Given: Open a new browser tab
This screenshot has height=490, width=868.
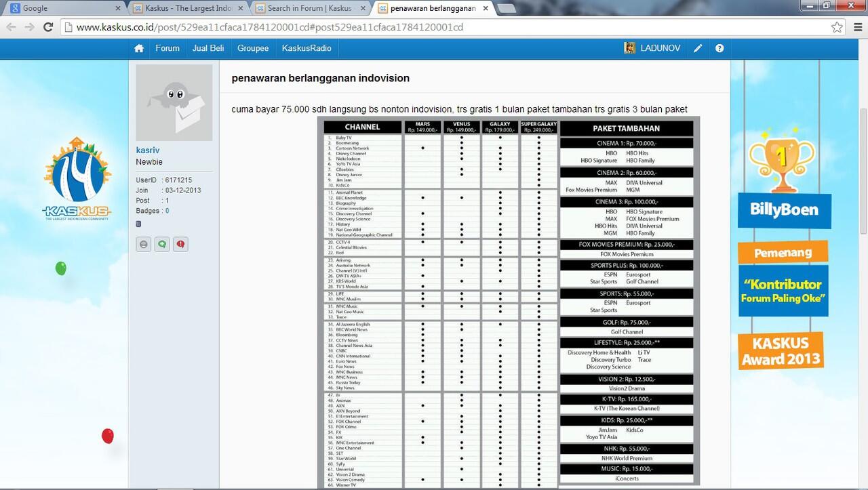Looking at the screenshot, I should (506, 8).
